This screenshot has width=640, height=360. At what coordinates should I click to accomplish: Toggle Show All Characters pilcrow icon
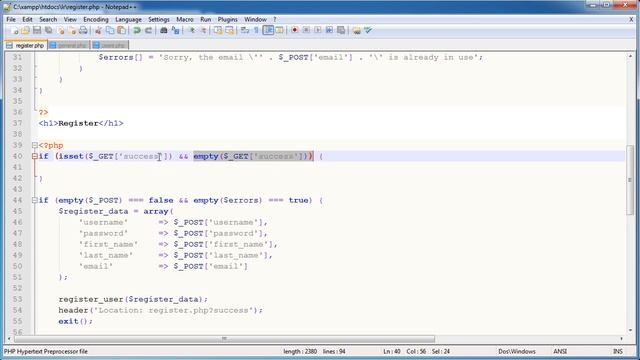[x=256, y=31]
